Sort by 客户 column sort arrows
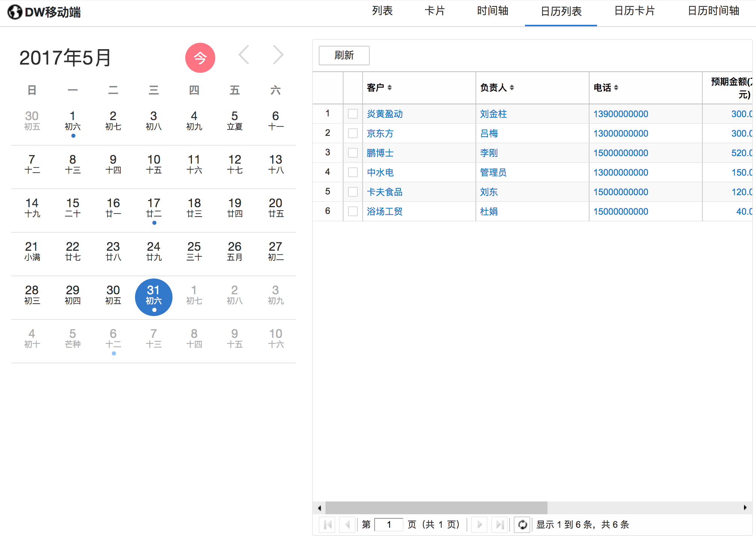Screen dimensions: 756x536 pos(390,87)
